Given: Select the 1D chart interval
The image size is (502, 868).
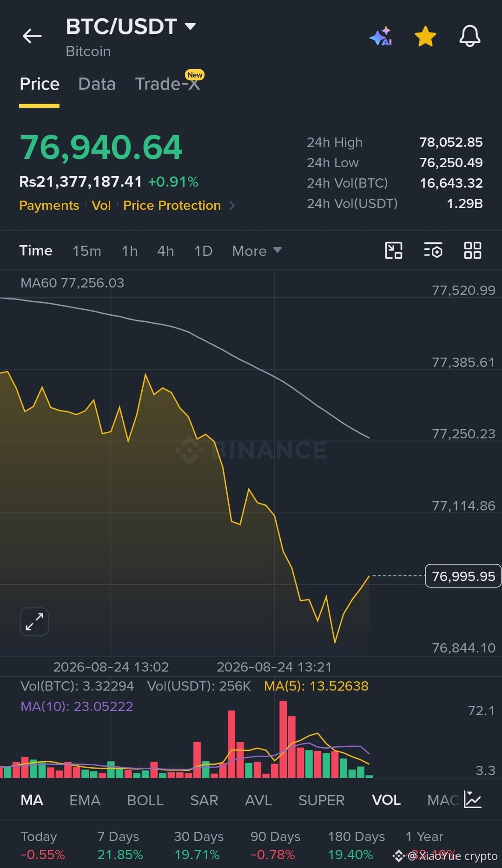Looking at the screenshot, I should [x=203, y=251].
